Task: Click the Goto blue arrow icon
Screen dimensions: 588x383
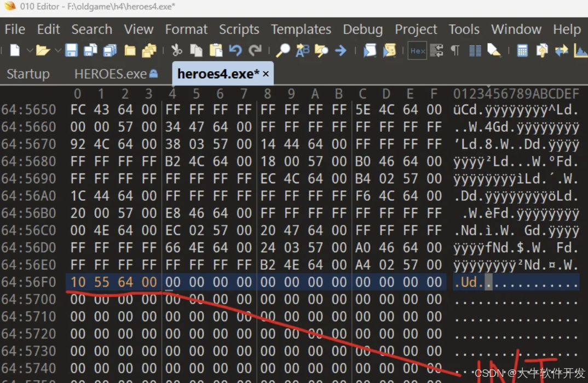Action: 341,50
